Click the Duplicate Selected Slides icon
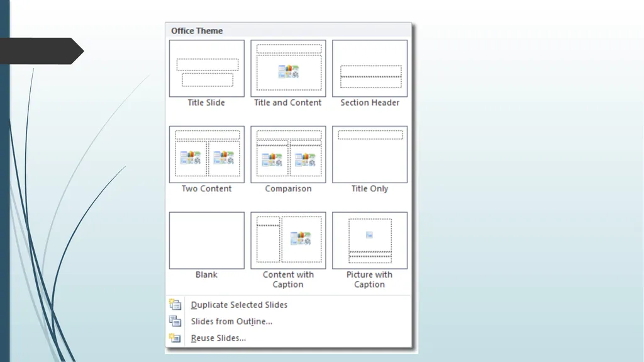The image size is (644, 362). coord(175,305)
